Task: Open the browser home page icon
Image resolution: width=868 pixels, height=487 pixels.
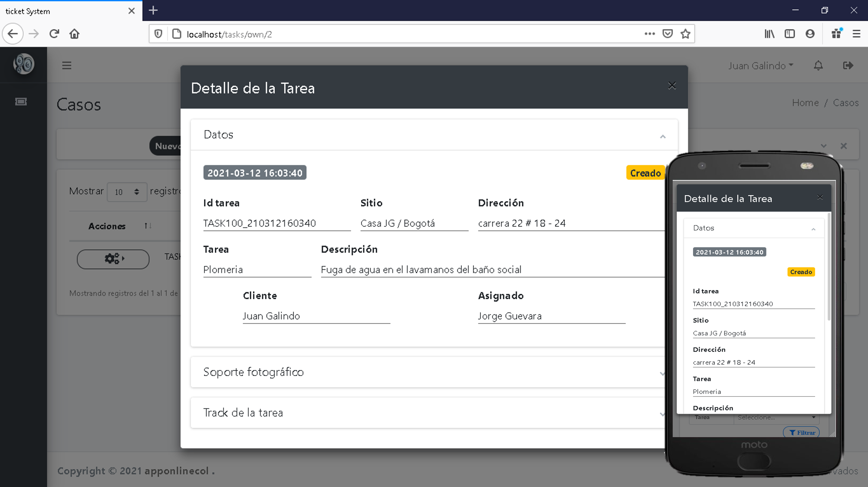Action: pyautogui.click(x=75, y=34)
